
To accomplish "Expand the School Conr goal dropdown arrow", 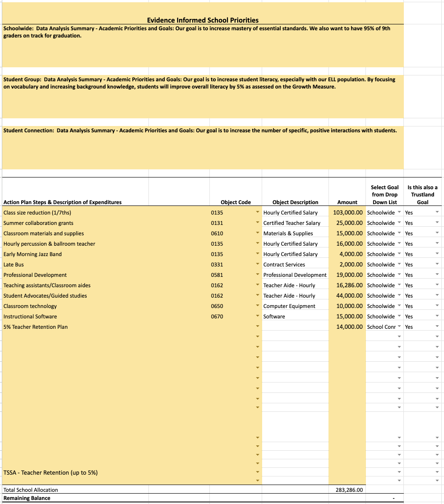I will 399,326.
